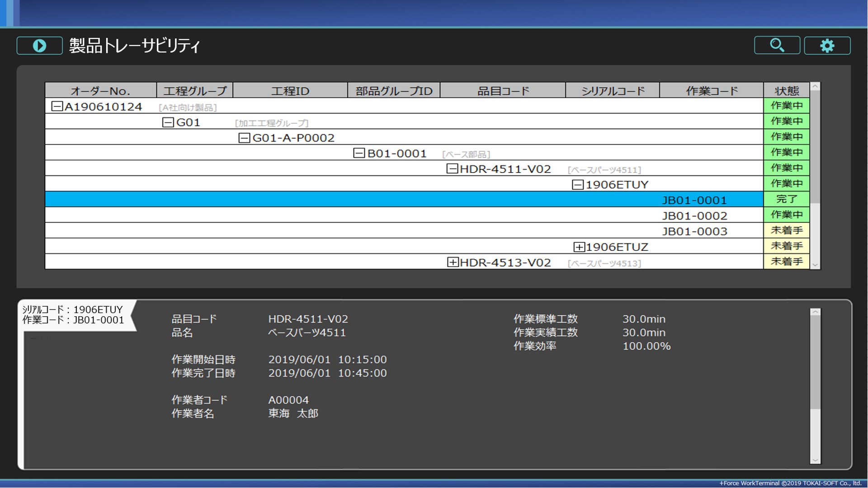The height and width of the screenshot is (488, 868).
Task: Select work code JB01-0003 row
Action: [x=694, y=231]
